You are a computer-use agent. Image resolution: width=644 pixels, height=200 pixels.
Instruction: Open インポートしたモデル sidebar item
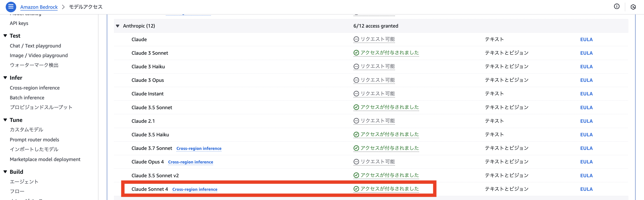click(34, 149)
